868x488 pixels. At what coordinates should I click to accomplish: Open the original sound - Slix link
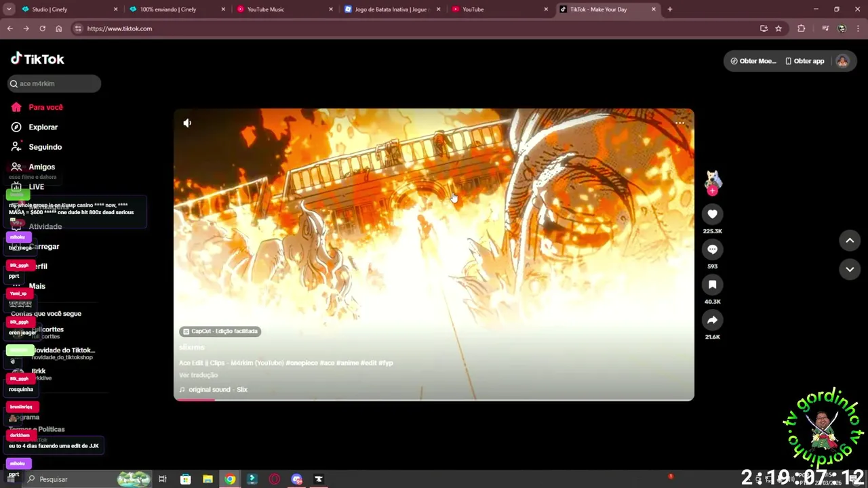pos(213,390)
